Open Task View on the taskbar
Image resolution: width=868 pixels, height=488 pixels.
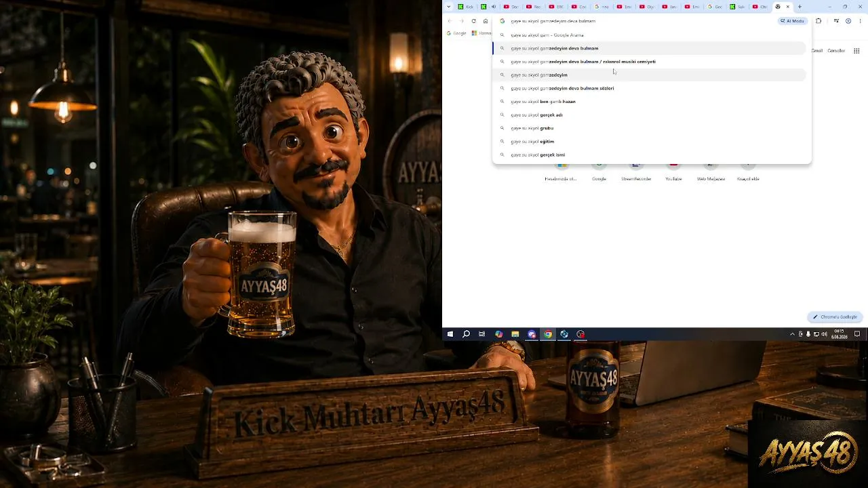pyautogui.click(x=482, y=334)
